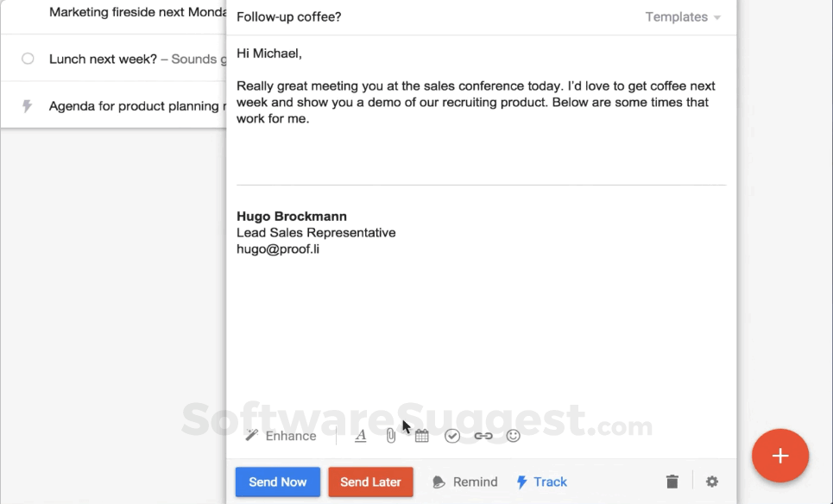This screenshot has width=833, height=504.
Task: Click the checkmark circle icon
Action: pos(452,436)
